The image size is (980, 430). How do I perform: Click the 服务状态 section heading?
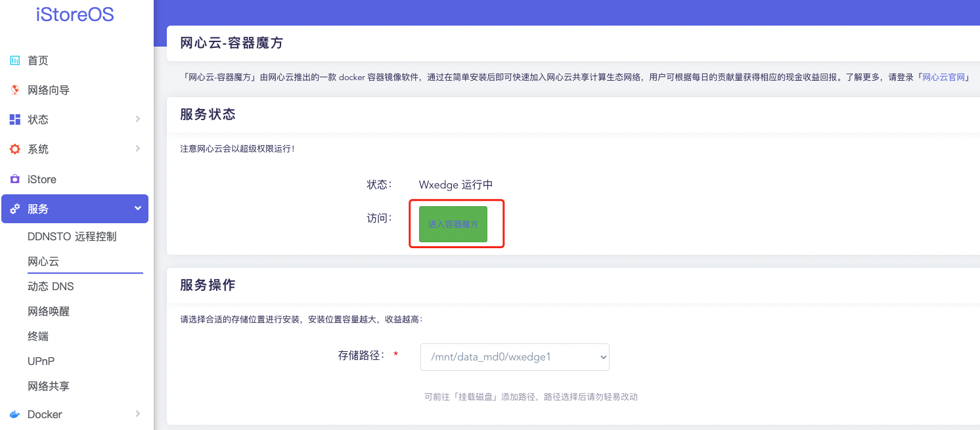tap(208, 114)
